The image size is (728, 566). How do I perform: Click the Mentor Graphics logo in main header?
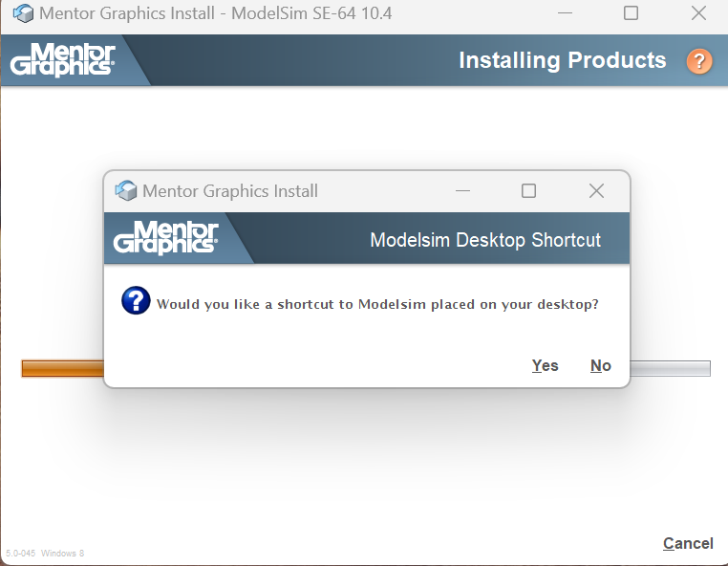click(63, 59)
